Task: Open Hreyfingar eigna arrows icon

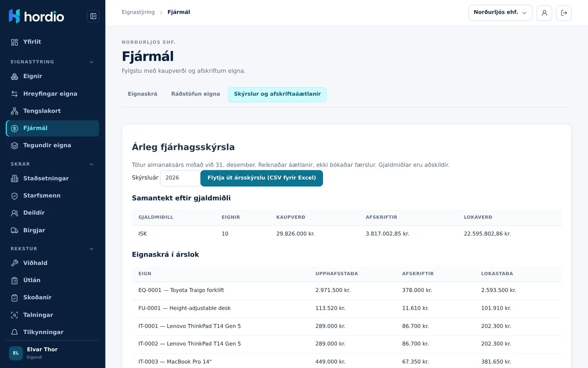Action: tap(15, 94)
